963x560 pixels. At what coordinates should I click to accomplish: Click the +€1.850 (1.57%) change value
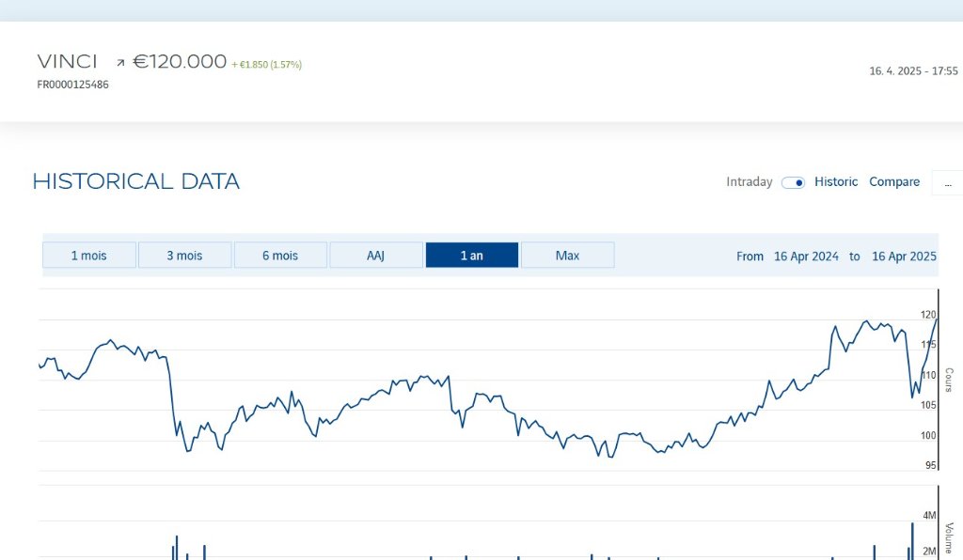coord(266,65)
